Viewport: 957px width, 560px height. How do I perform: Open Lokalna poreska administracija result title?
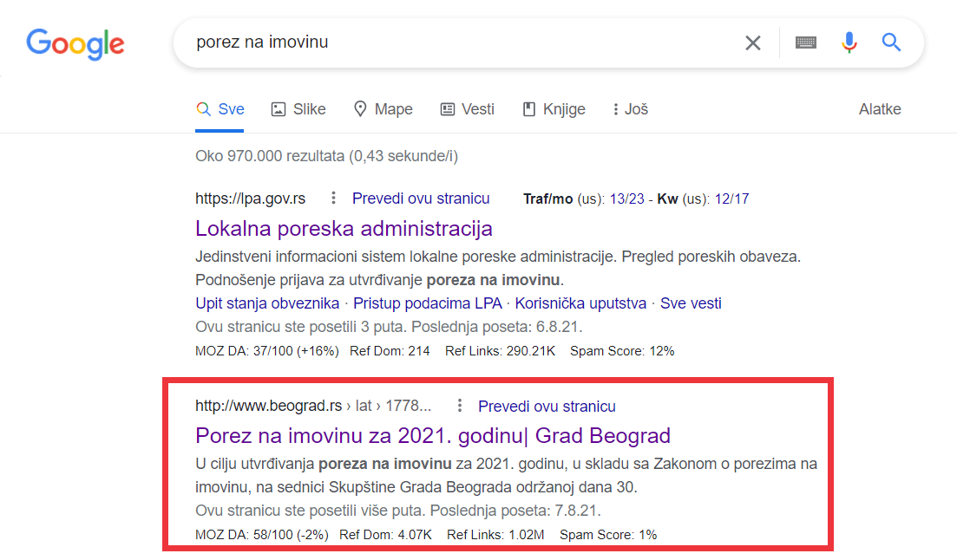(x=344, y=228)
